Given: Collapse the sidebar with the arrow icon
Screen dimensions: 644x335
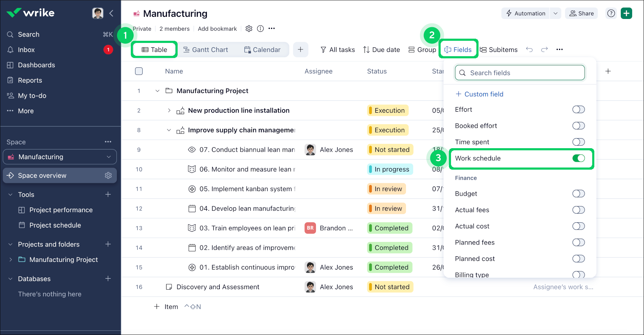Looking at the screenshot, I should pos(112,13).
